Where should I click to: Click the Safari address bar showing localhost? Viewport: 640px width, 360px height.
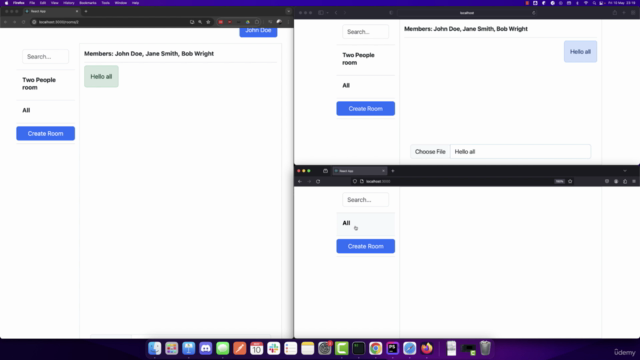click(467, 13)
